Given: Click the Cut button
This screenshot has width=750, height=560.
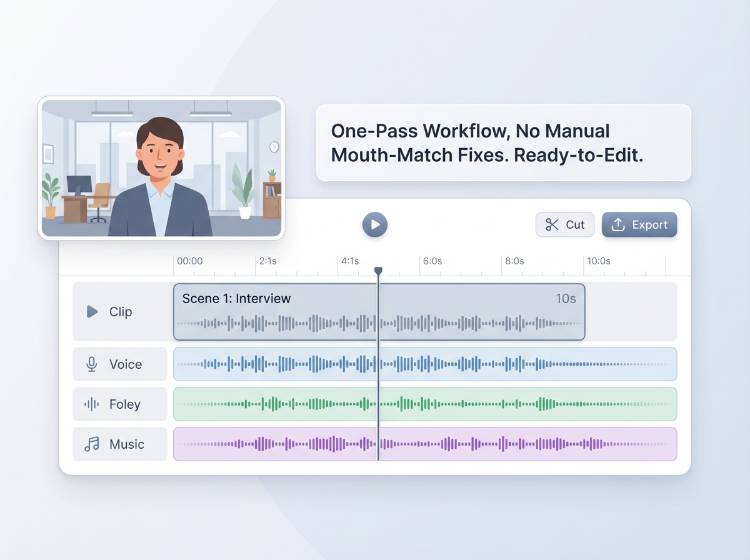Looking at the screenshot, I should pyautogui.click(x=564, y=224).
